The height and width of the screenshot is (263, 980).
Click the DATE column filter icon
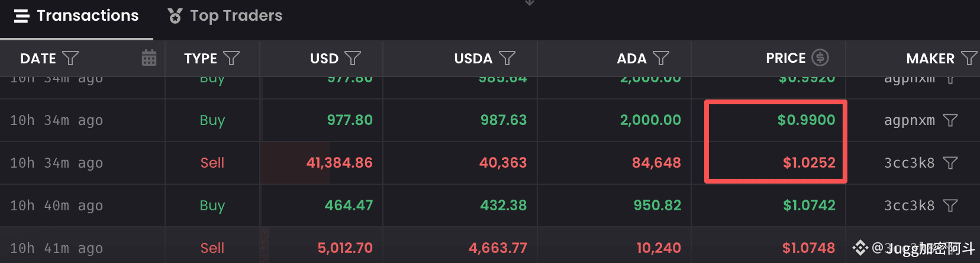(70, 58)
